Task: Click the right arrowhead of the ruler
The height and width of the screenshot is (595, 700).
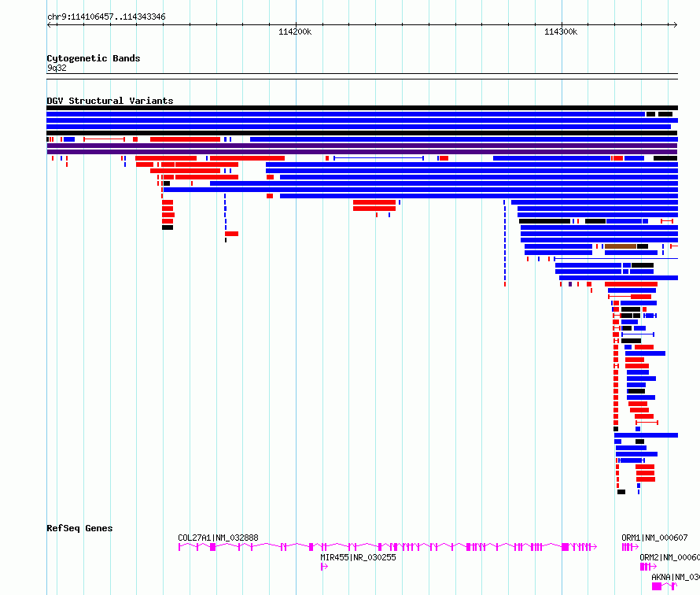Action: pos(675,25)
